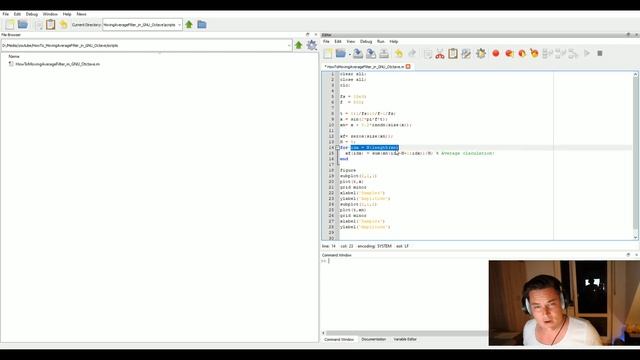Switch to the Documentation tab
The image size is (640, 360).
pyautogui.click(x=373, y=339)
